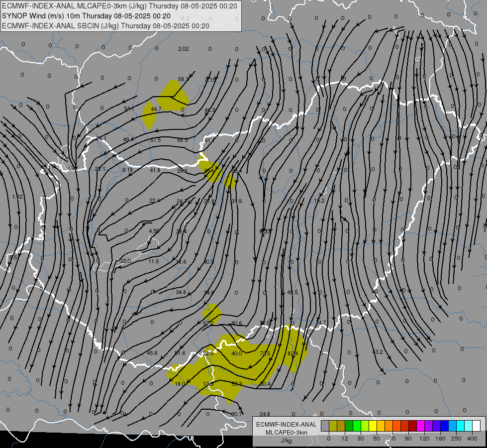
Task: Click the map value '51.6'
Action: [180, 353]
